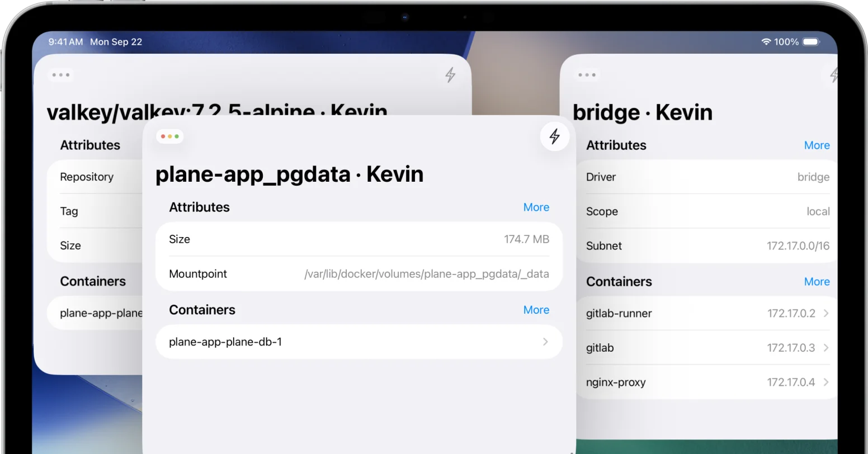Image resolution: width=868 pixels, height=454 pixels.
Task: Click More next to pgdata Containers
Action: (536, 310)
